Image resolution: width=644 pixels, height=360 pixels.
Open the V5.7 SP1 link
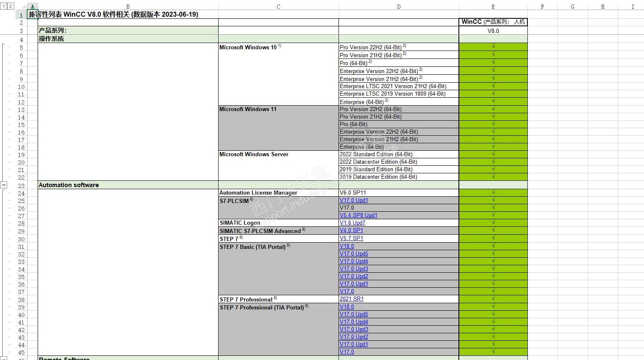pos(351,238)
